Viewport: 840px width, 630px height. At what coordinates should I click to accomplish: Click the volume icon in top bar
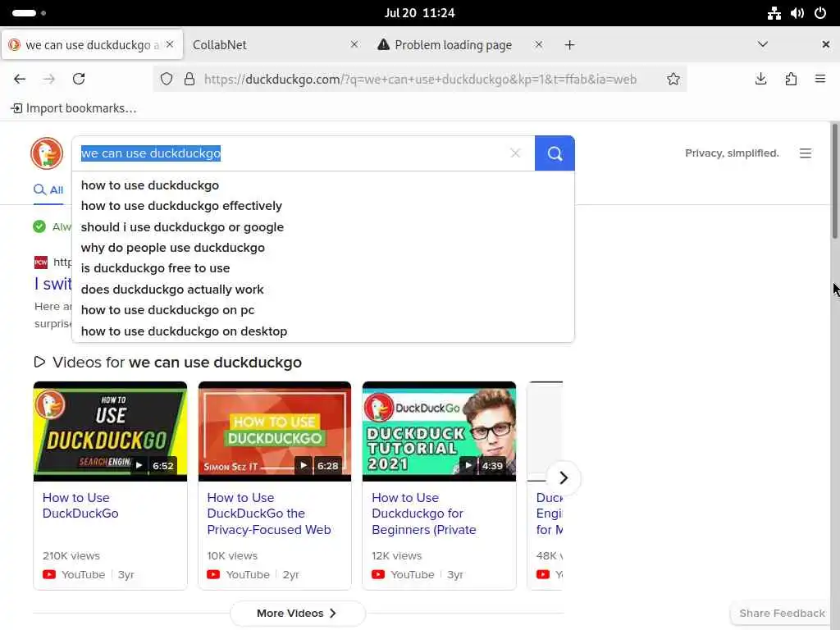797,13
